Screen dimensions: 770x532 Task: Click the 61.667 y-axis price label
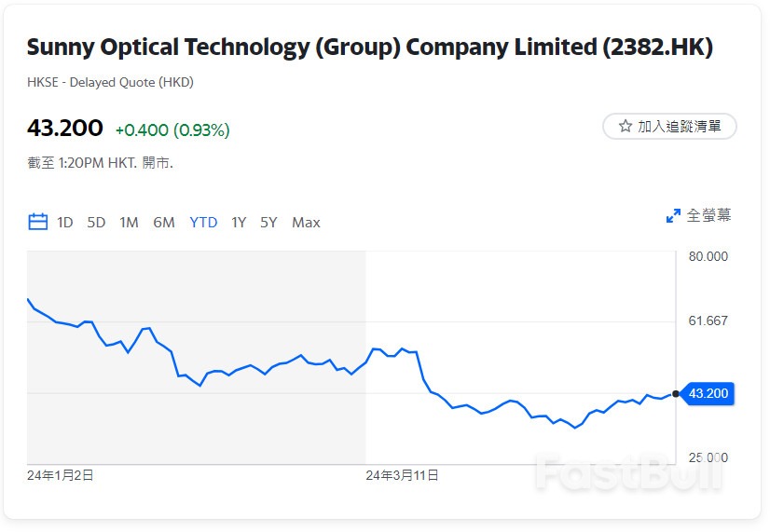706,321
